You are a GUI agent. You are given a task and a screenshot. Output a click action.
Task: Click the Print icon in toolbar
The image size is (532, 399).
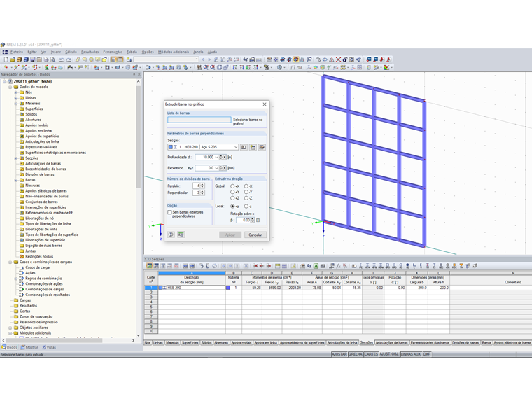pos(46,59)
